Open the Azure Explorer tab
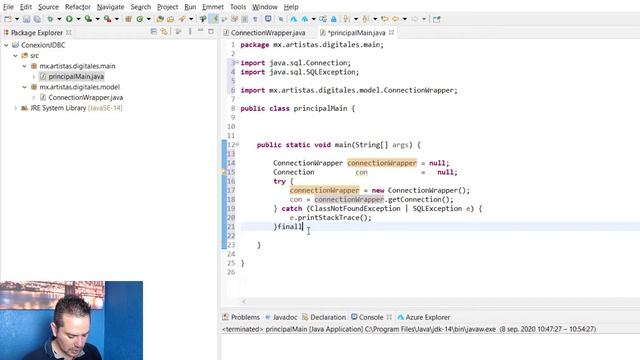This screenshot has width=640, height=360. point(423,317)
